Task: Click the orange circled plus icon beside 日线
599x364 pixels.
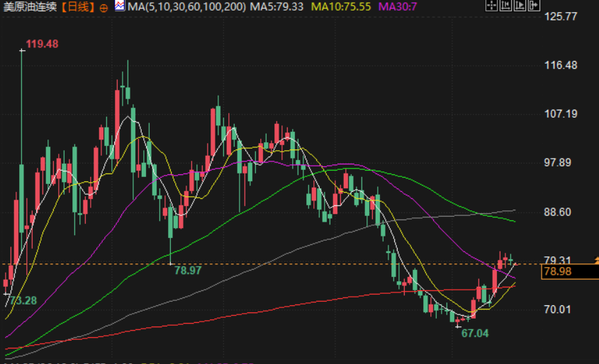Action: (x=103, y=8)
